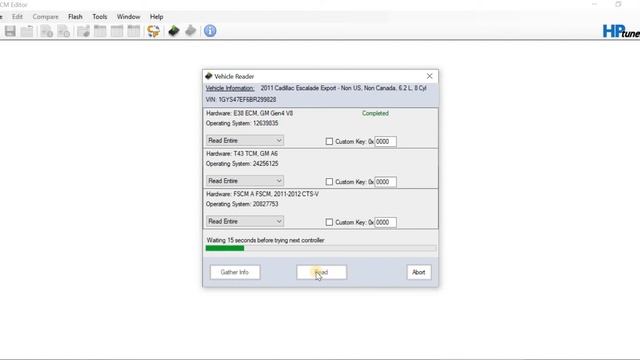Click the blue info circle toolbar icon
Screen dimensions: 640x360
tap(210, 31)
